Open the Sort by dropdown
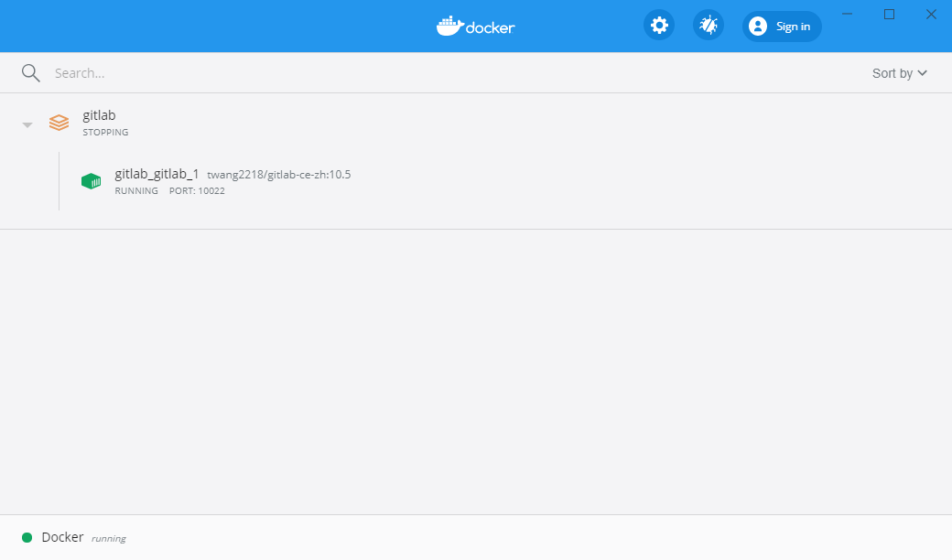Screen dimensions: 952x560 pos(892,72)
